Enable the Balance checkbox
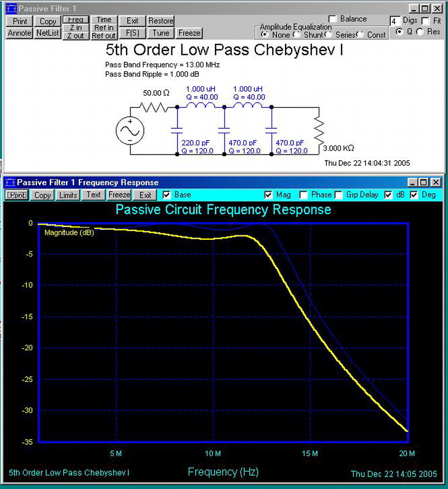 [x=333, y=19]
